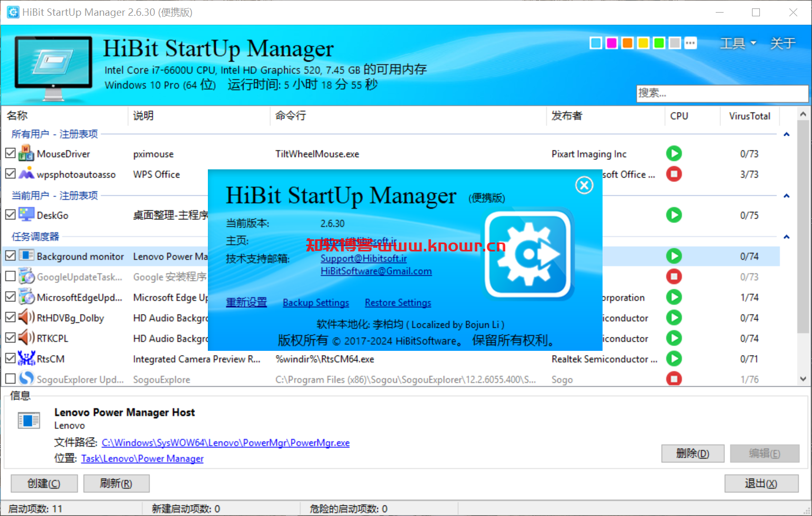This screenshot has height=516, width=812.
Task: Uncheck the wpsphotoautoasso startup entry
Action: point(10,174)
